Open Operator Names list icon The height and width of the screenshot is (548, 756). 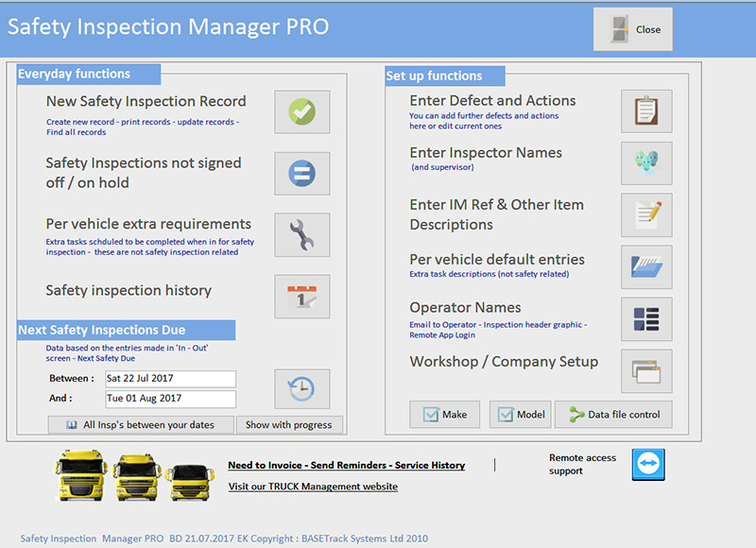point(646,319)
